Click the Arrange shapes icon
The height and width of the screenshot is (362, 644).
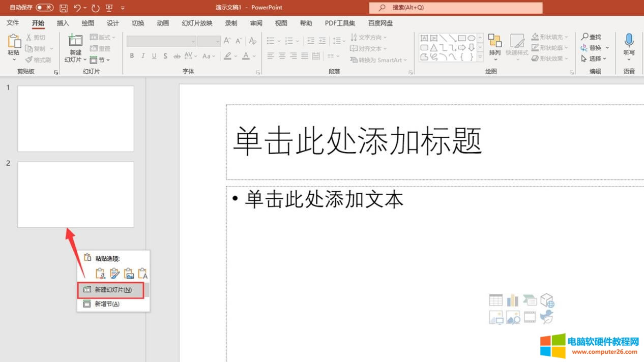[494, 41]
